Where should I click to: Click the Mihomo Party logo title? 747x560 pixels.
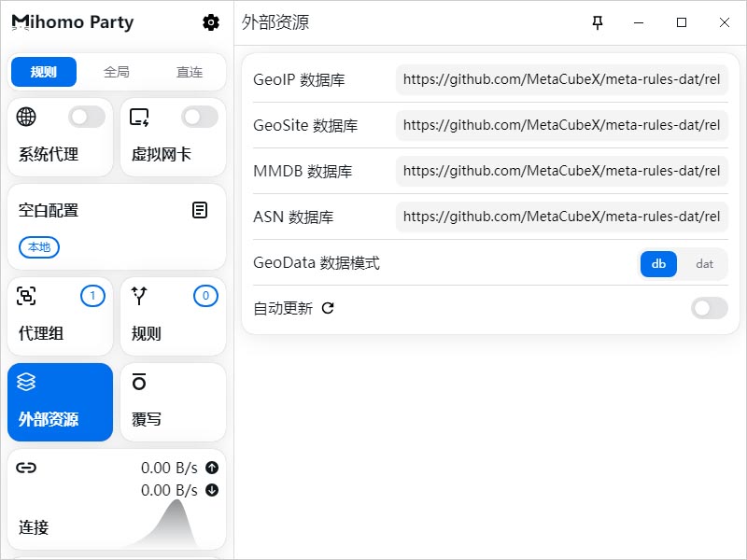[x=73, y=21]
